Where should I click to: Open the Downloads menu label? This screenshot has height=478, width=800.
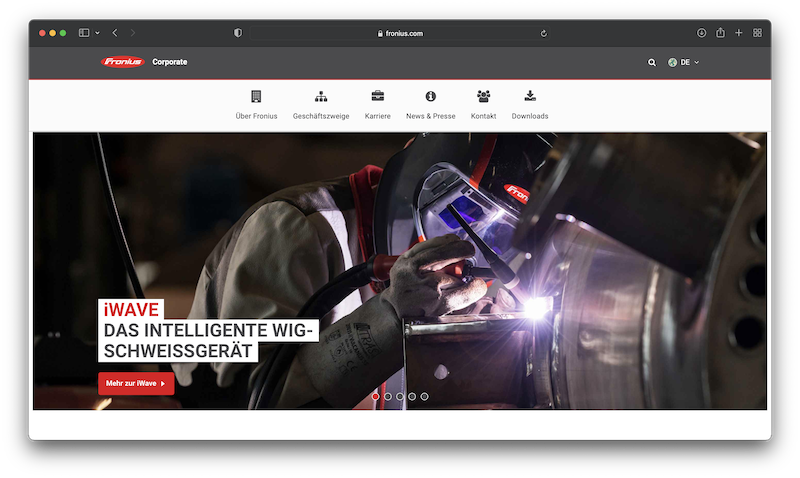(530, 116)
